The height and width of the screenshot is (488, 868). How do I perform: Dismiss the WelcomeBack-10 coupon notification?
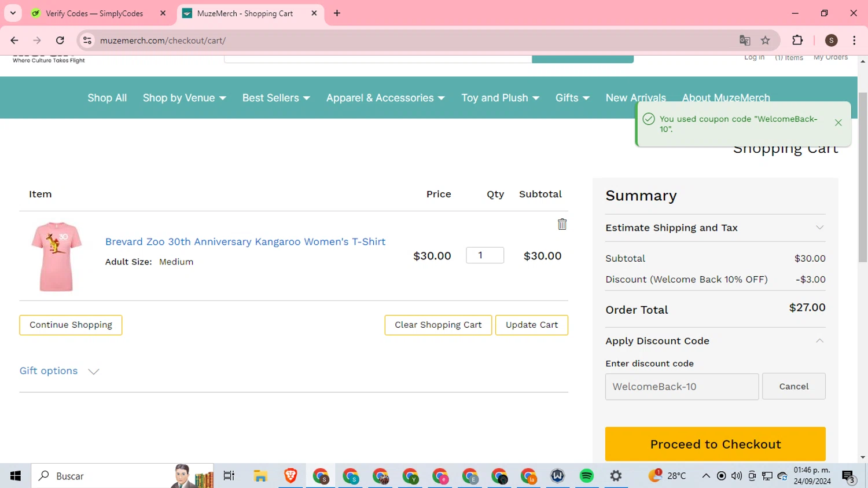pyautogui.click(x=838, y=123)
